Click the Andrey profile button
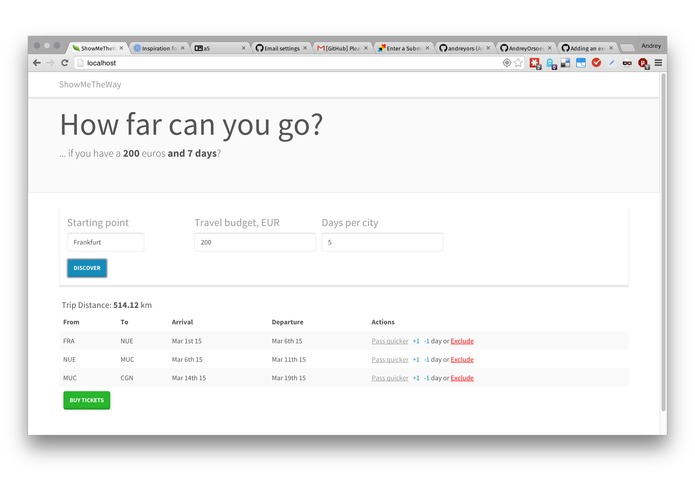Screen dimensions: 695x494 click(651, 46)
